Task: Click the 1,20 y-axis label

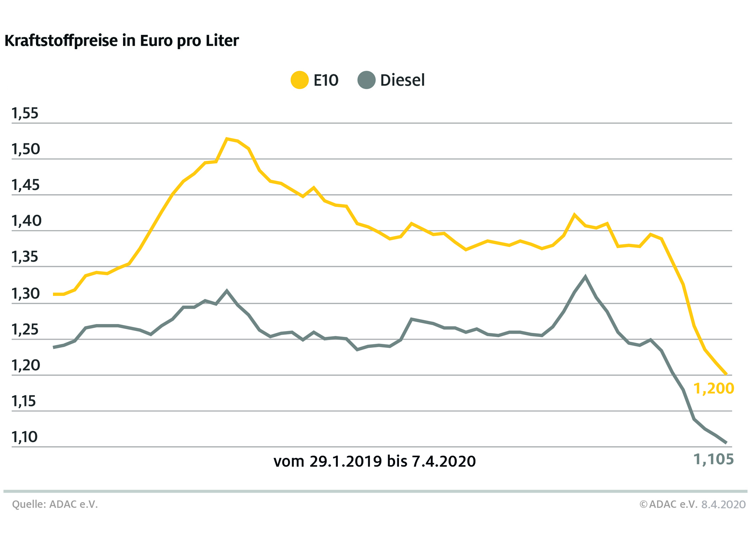Action: coord(26,366)
